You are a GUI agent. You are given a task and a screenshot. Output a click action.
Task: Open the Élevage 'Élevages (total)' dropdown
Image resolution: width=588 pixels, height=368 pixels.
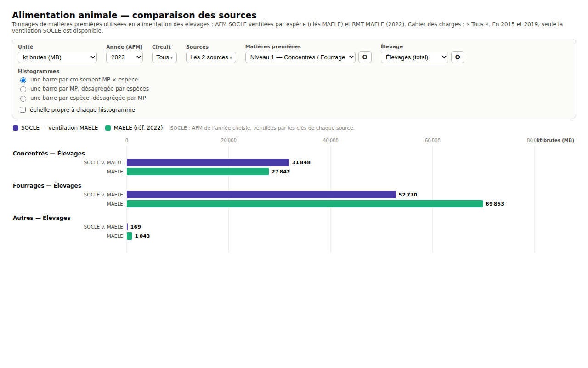tap(414, 57)
